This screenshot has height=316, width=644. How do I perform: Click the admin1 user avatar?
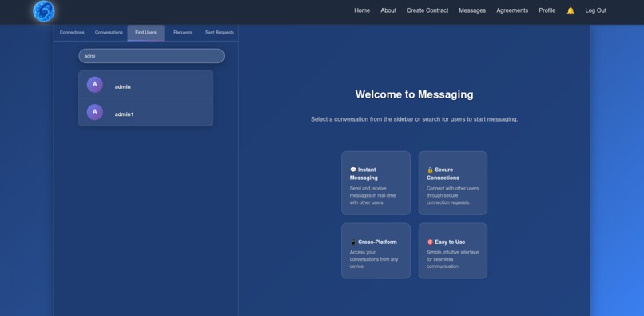tap(95, 112)
